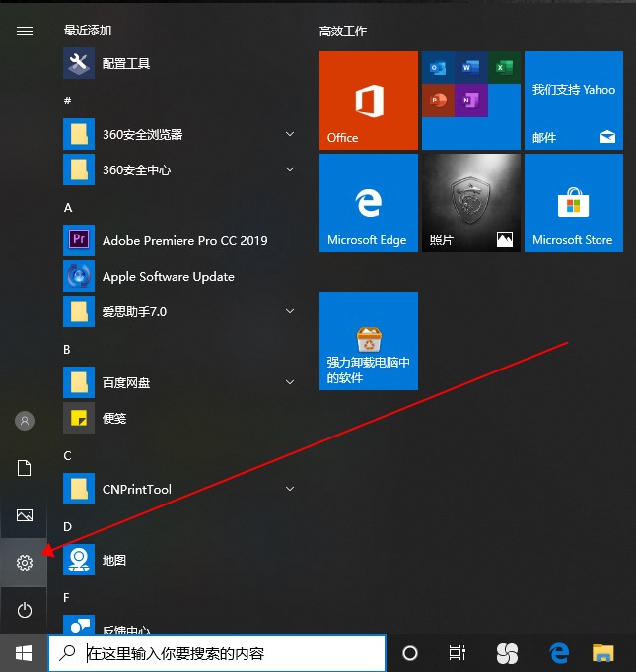Open File Explorer from the taskbar
This screenshot has height=672, width=636.
[x=603, y=653]
